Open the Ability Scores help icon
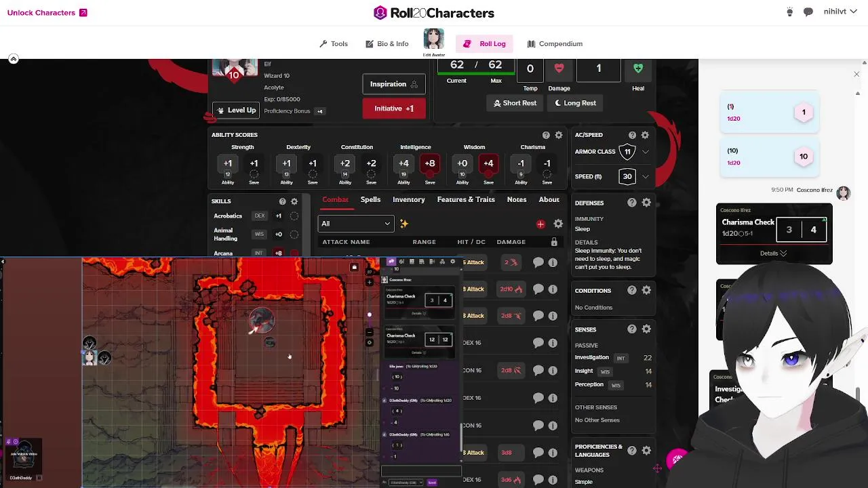The image size is (868, 488). [x=546, y=135]
